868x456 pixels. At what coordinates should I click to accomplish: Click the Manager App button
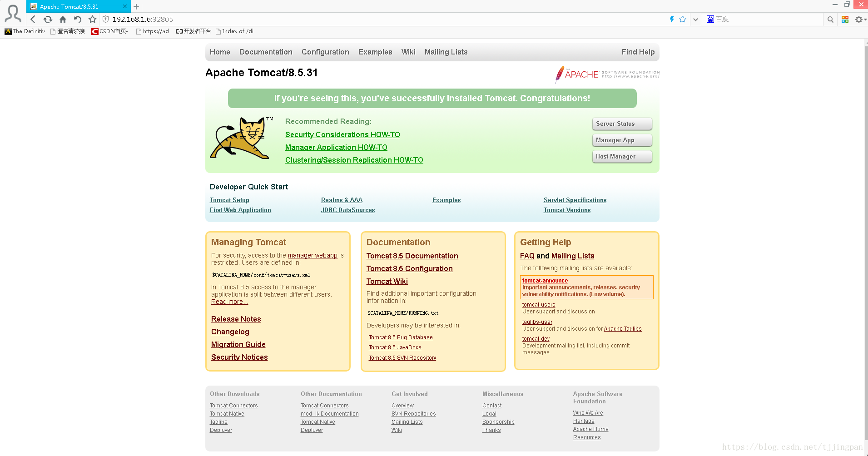tap(622, 140)
